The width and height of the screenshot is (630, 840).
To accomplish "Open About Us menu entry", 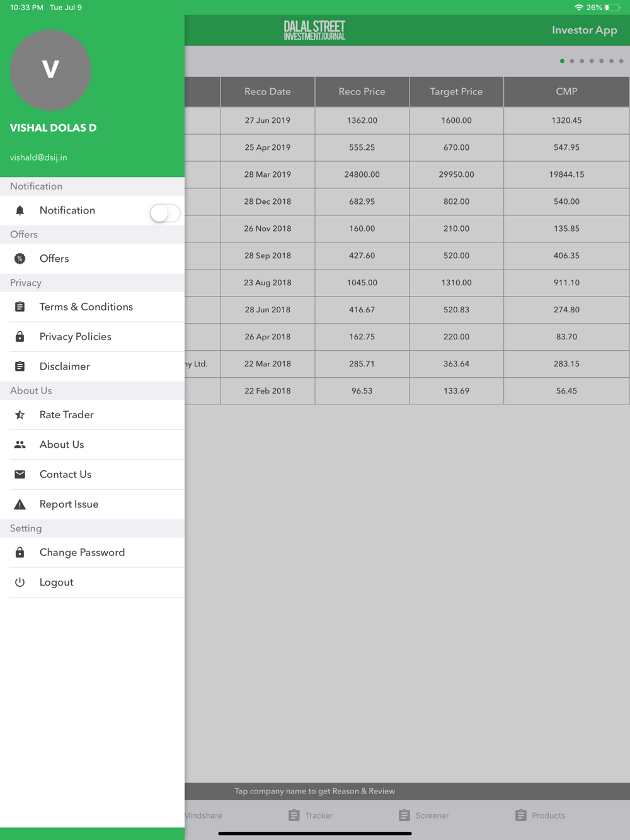I will tap(92, 445).
